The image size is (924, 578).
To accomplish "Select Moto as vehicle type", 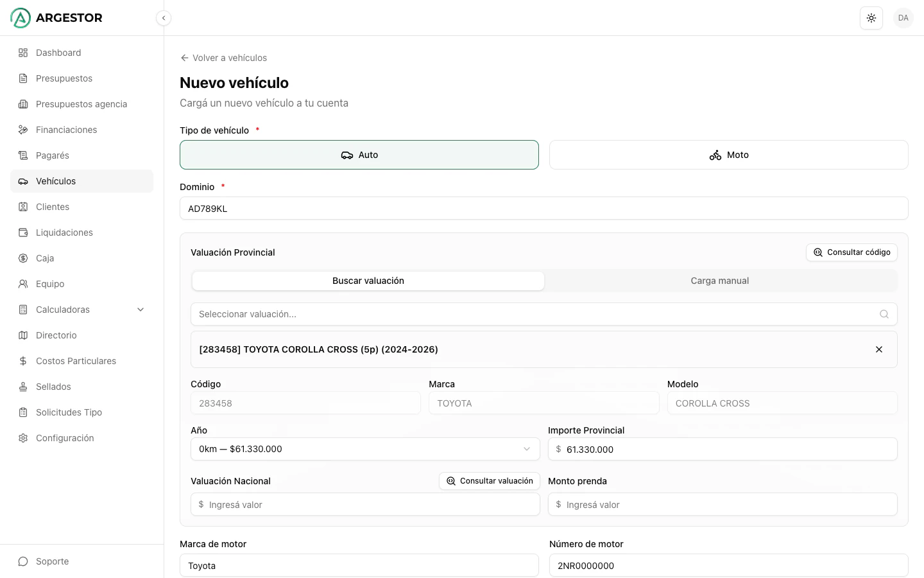I will (729, 155).
